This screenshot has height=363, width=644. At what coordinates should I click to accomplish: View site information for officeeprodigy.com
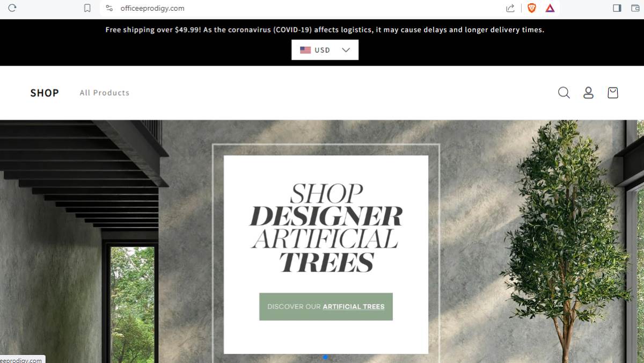coord(109,8)
